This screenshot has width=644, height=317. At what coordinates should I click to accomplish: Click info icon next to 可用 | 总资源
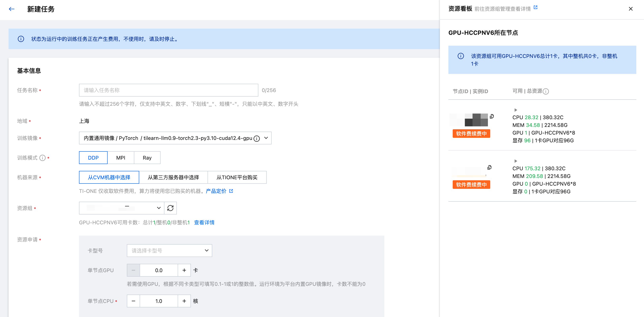tap(546, 91)
